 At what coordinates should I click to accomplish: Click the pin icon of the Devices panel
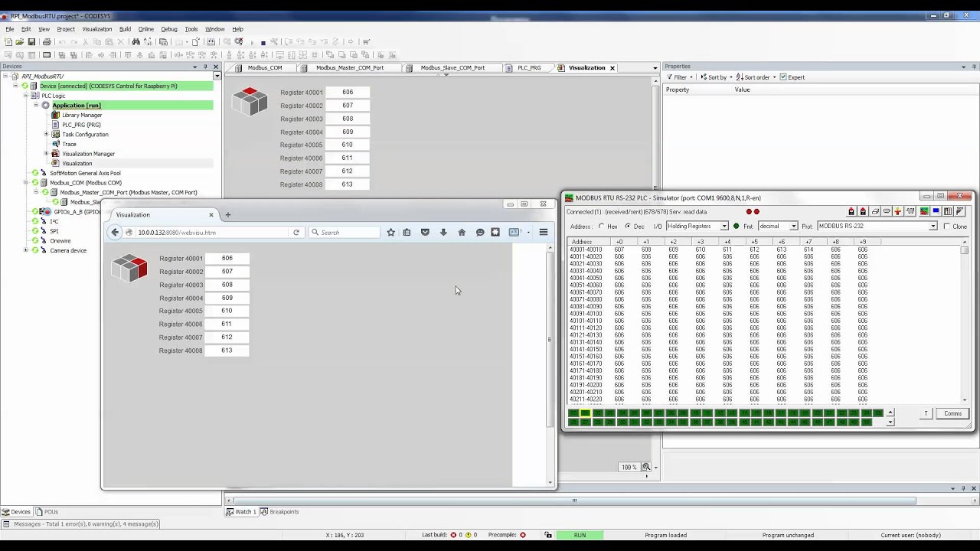tap(204, 67)
